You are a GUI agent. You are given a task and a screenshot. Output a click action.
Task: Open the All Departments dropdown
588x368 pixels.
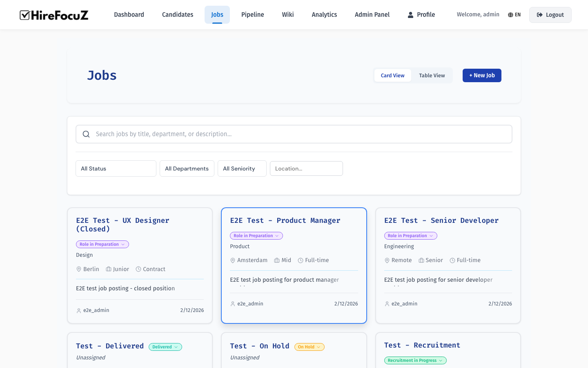(x=187, y=168)
